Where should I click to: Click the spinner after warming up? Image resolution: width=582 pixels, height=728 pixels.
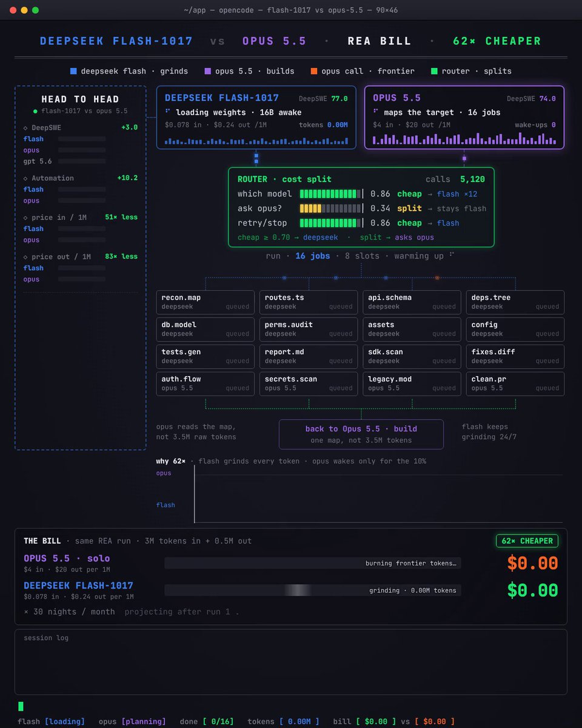pos(451,255)
